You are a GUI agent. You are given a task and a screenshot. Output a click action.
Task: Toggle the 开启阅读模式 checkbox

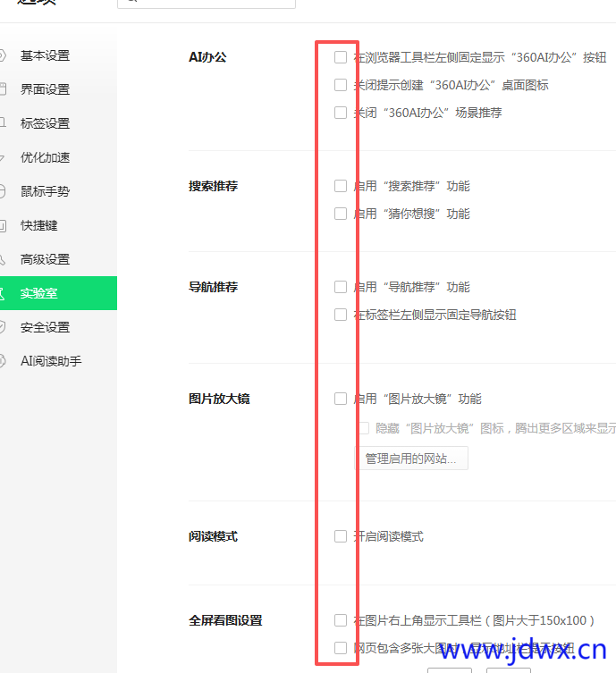[x=341, y=536]
